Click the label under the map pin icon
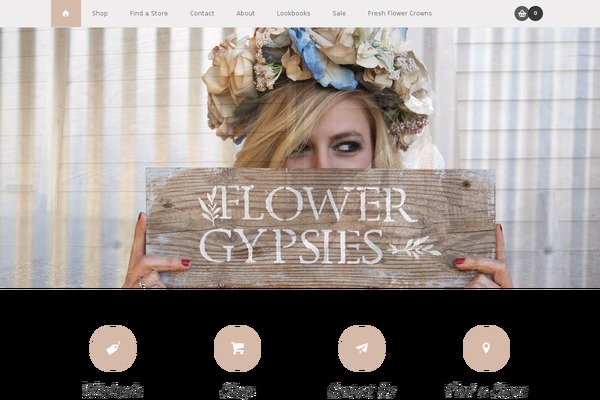600x400 pixels. pos(486,390)
